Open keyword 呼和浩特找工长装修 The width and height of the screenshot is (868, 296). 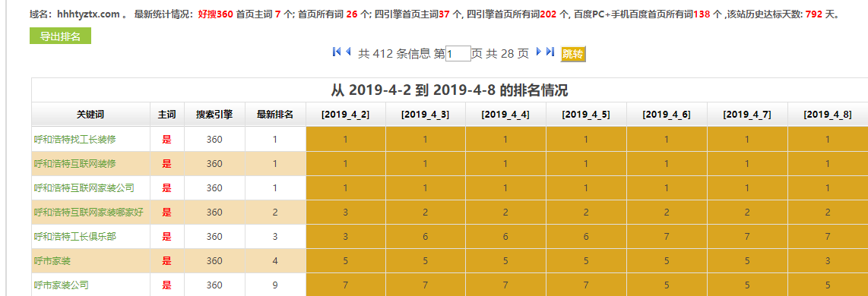pos(74,140)
